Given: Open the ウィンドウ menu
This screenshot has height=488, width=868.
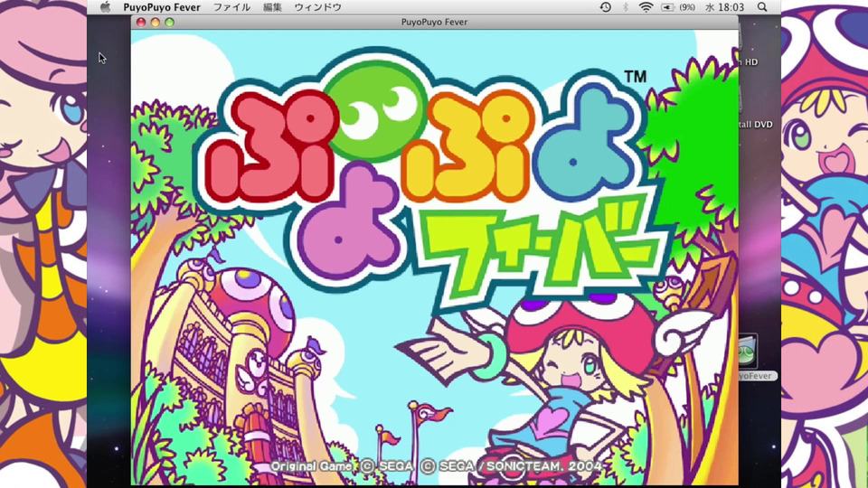Looking at the screenshot, I should click(x=317, y=7).
